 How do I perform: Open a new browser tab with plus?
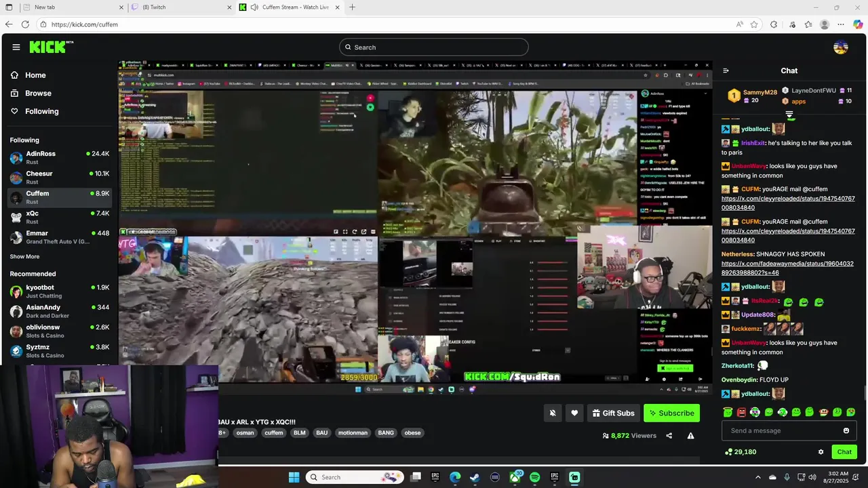tap(352, 7)
